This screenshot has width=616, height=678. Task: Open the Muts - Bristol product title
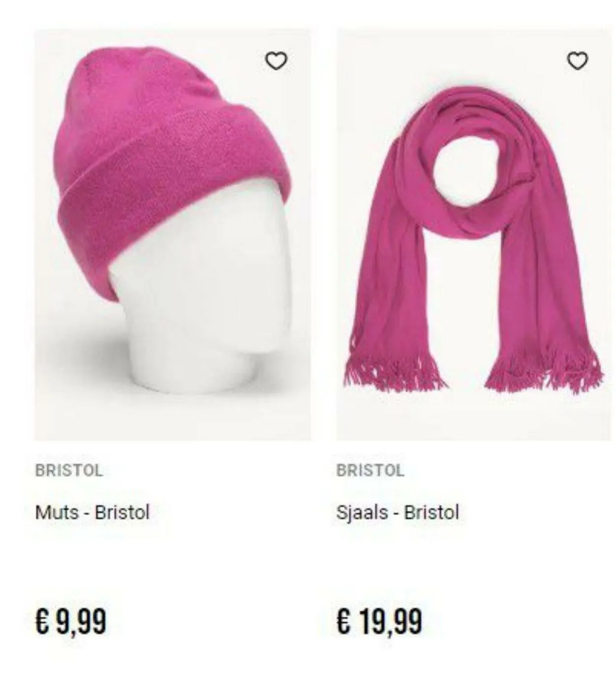click(x=92, y=512)
